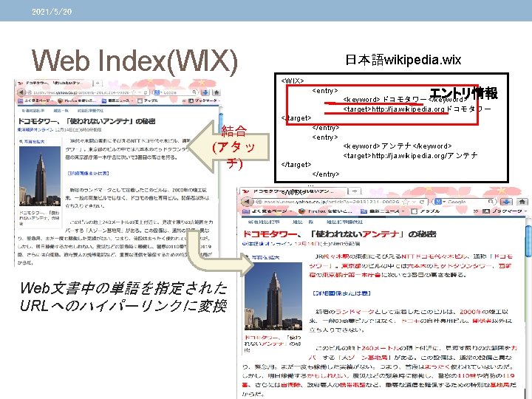Open ブックマーク menu in plain browser
532x399 pixels.
[204, 100]
